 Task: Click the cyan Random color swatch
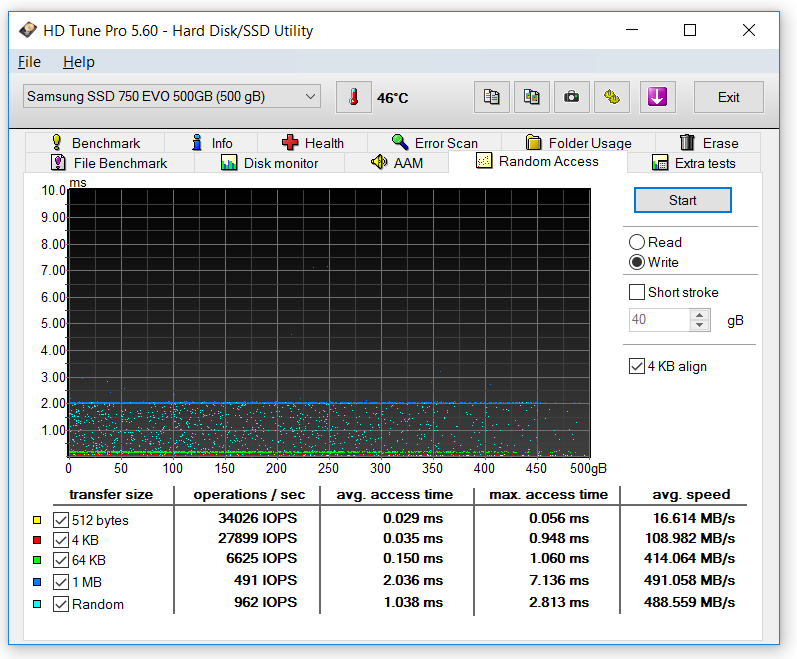(x=37, y=604)
